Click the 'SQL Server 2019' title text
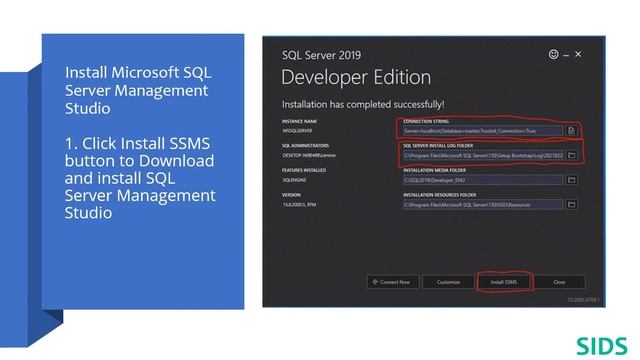This screenshot has height=360, width=640. click(321, 56)
